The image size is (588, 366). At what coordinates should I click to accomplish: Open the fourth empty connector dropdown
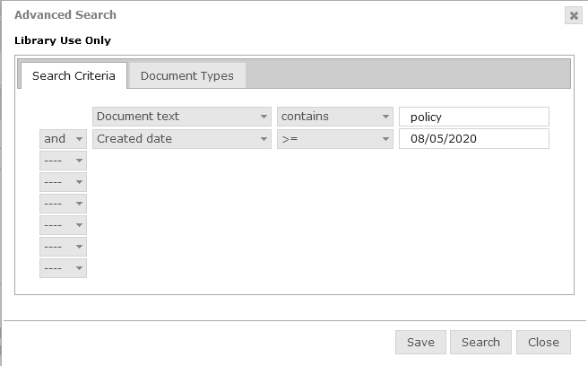pyautogui.click(x=63, y=225)
